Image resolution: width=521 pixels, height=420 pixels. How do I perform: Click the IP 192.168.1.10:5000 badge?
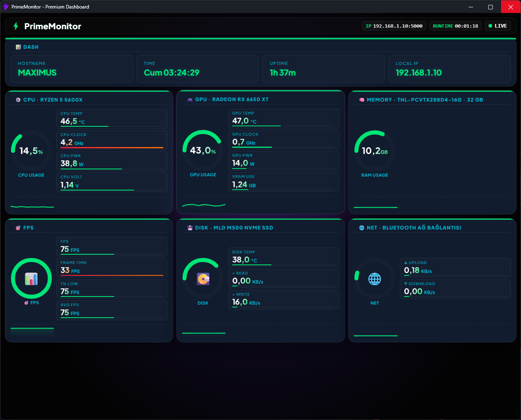[394, 26]
